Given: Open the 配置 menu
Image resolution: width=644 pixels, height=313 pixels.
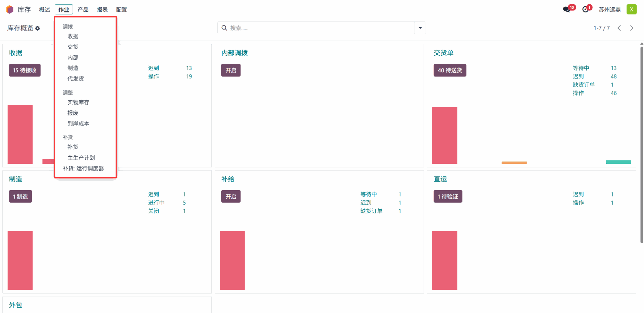Looking at the screenshot, I should [x=121, y=9].
